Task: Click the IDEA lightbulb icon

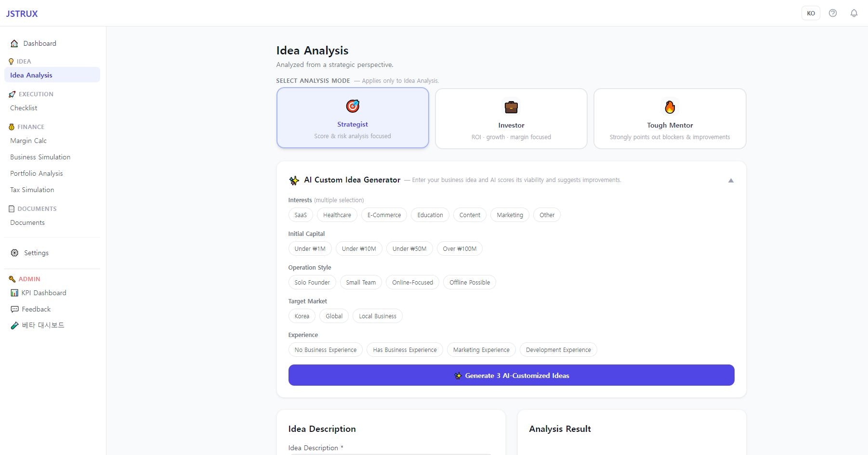Action: click(11, 61)
